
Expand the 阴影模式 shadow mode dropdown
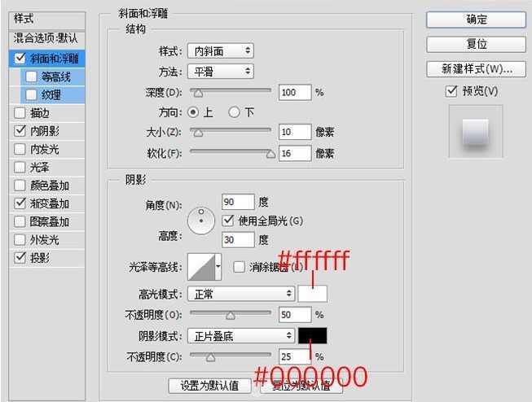coord(240,335)
